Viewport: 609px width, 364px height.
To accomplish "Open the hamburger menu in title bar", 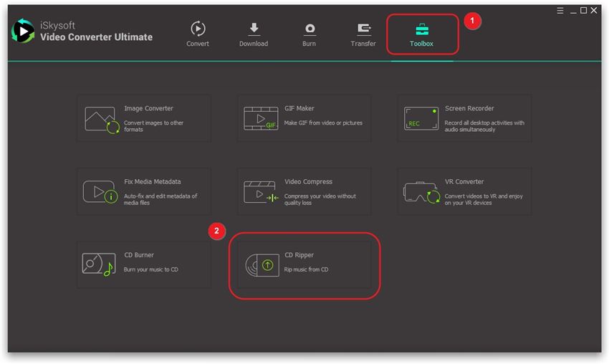I will (x=560, y=11).
